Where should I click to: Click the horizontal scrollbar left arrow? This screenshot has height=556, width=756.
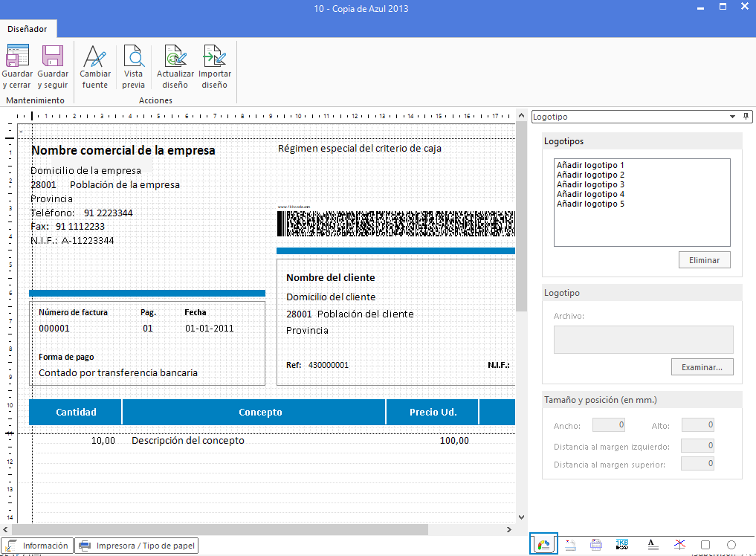tap(5, 529)
